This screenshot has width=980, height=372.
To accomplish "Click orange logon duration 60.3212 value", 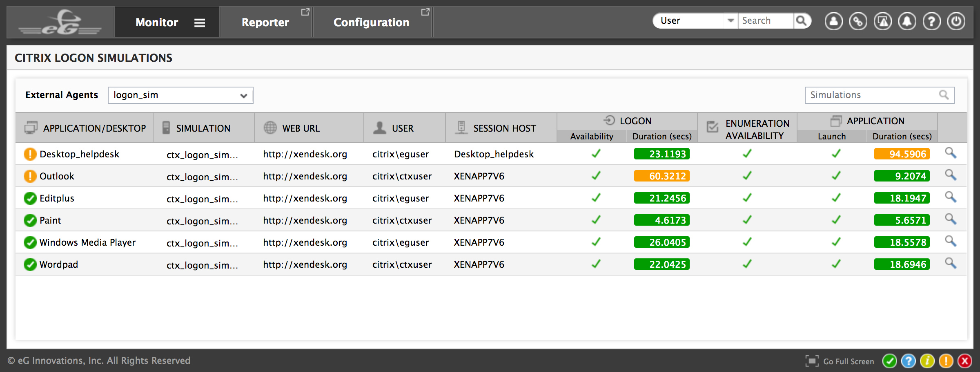I will [x=662, y=176].
